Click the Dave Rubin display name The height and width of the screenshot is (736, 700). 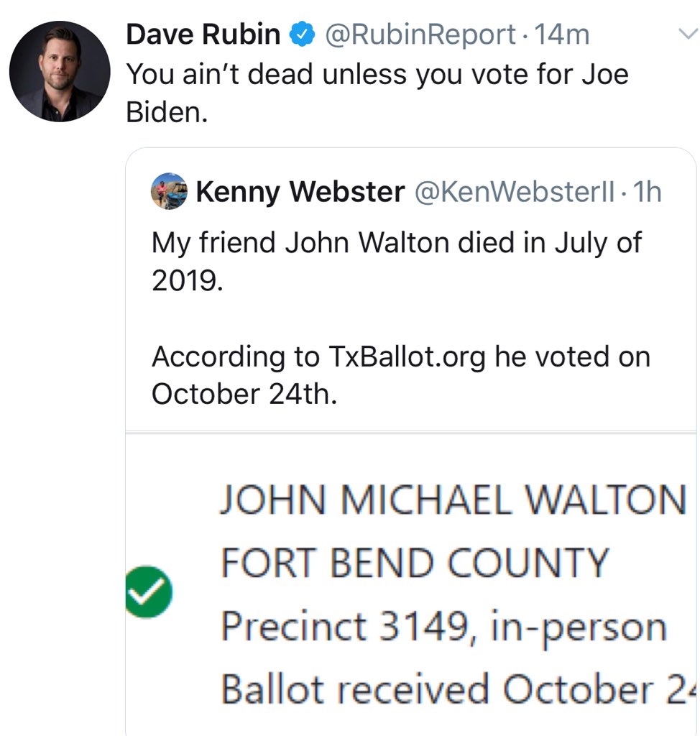(203, 34)
